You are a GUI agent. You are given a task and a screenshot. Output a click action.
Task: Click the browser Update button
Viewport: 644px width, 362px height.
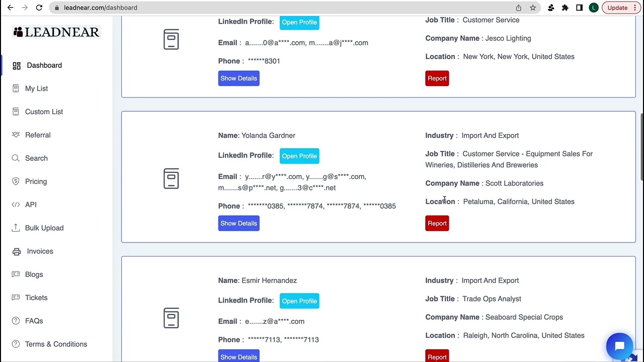click(621, 8)
